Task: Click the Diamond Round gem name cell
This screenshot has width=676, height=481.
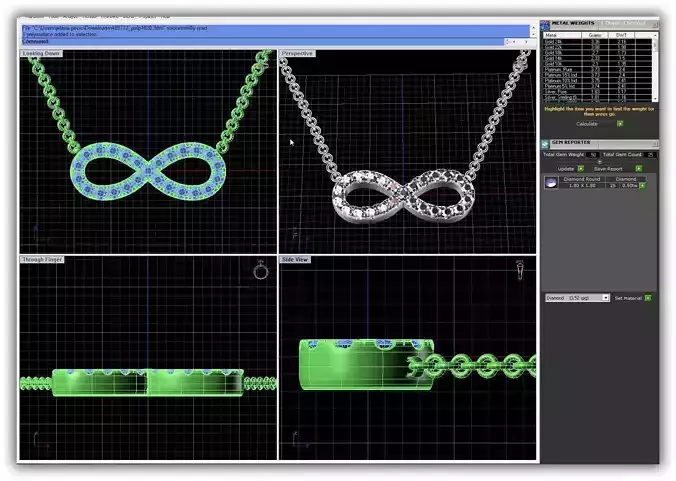Action: tap(582, 179)
